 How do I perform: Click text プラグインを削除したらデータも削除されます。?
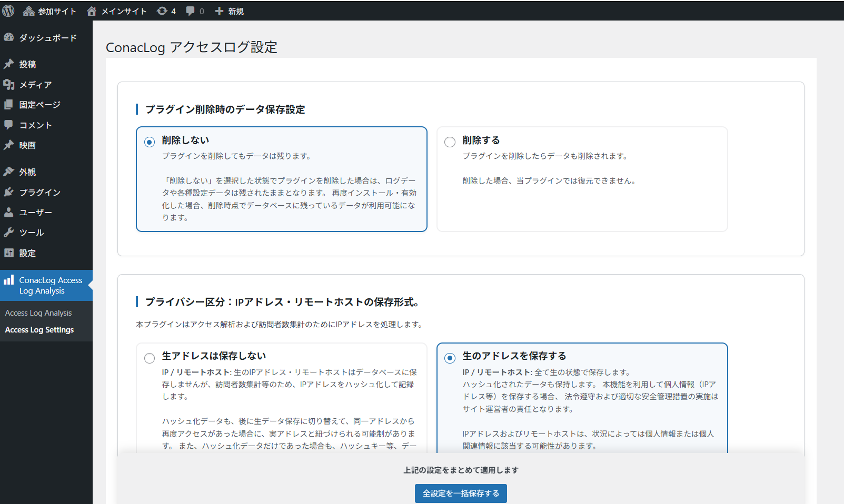[x=546, y=156]
